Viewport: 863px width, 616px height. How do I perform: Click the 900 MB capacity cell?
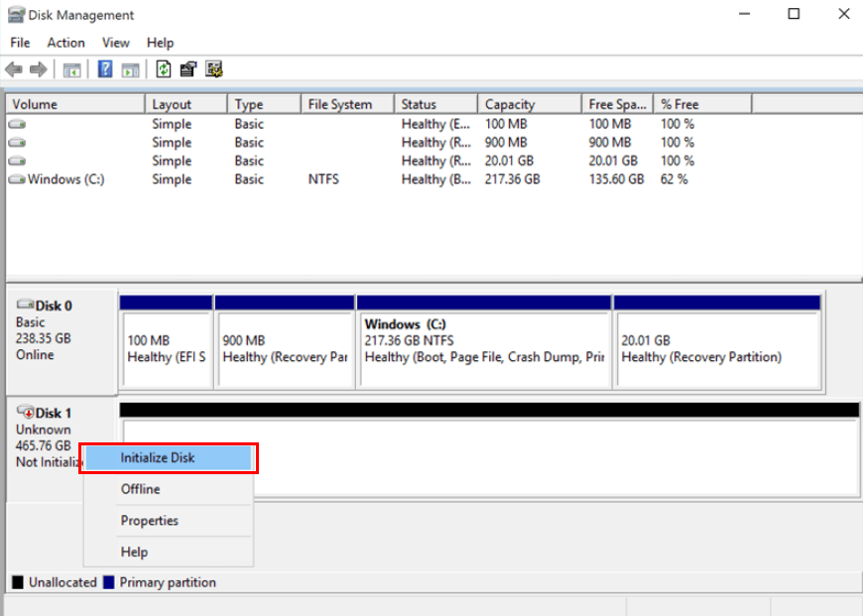point(506,143)
